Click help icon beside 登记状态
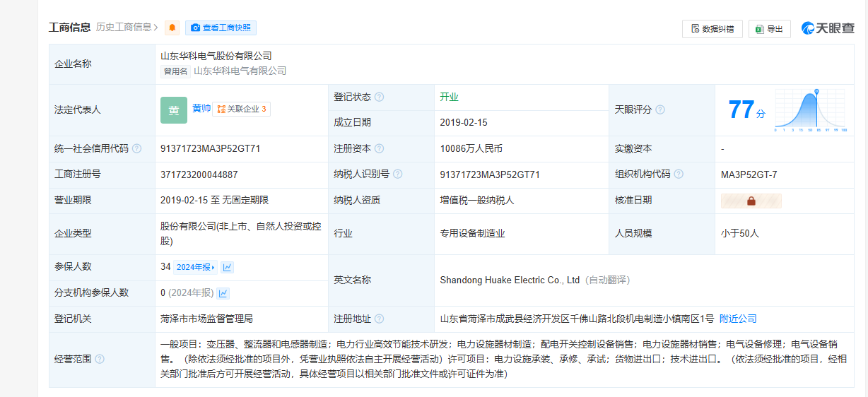Viewport: 868px width, 397px height. point(379,97)
